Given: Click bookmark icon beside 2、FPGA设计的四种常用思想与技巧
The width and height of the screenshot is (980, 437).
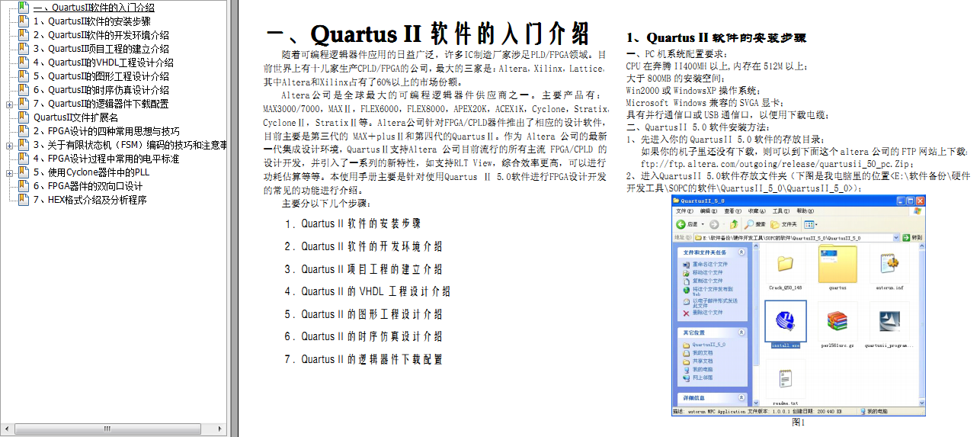Looking at the screenshot, I should (24, 131).
